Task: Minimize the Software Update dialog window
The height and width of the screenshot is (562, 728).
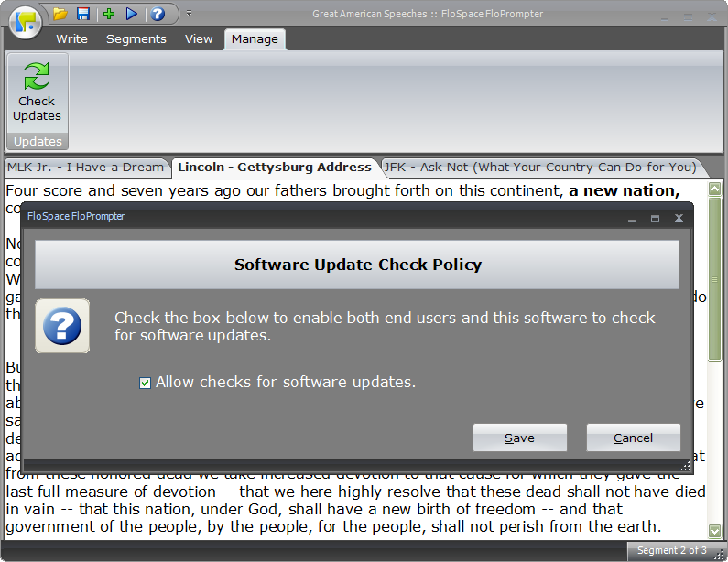Action: pyautogui.click(x=632, y=220)
